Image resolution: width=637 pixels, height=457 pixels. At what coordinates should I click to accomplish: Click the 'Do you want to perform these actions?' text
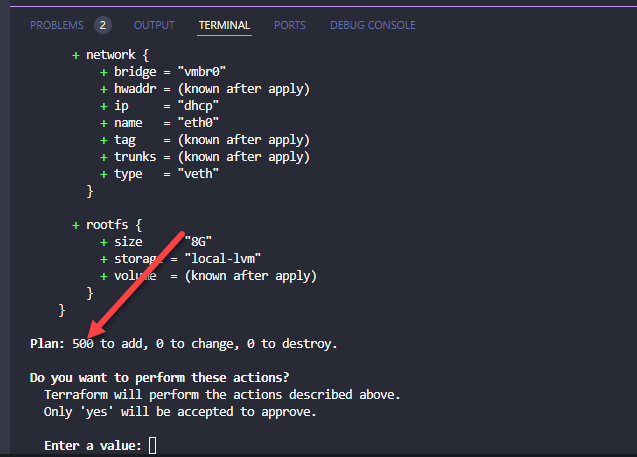click(159, 377)
